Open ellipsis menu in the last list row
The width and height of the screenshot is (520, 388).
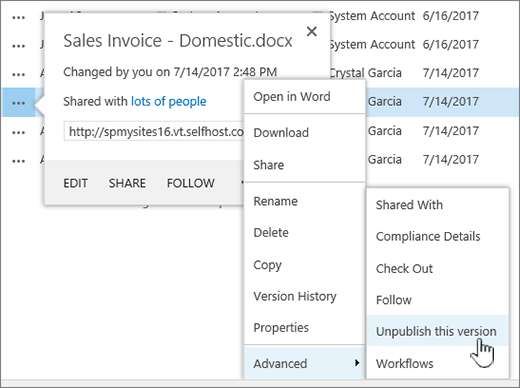click(18, 161)
